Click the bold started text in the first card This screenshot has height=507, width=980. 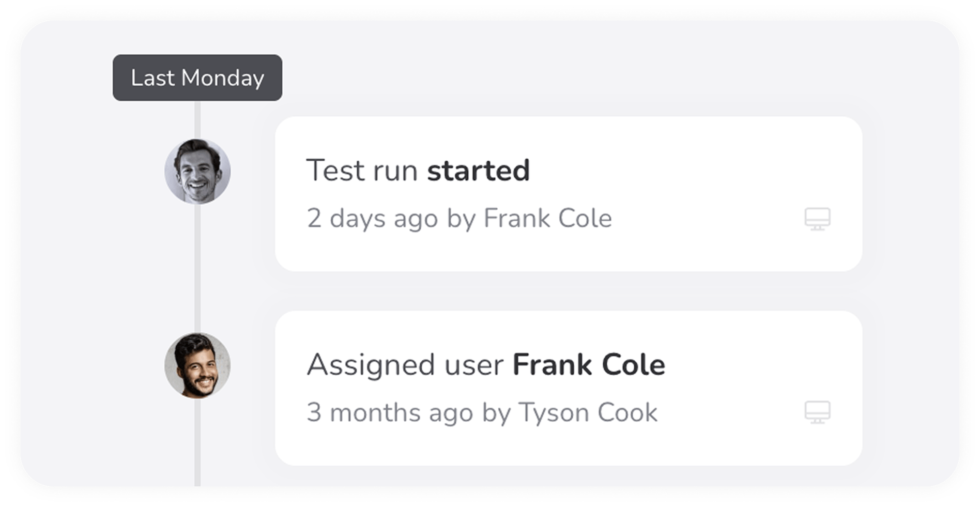click(x=478, y=170)
